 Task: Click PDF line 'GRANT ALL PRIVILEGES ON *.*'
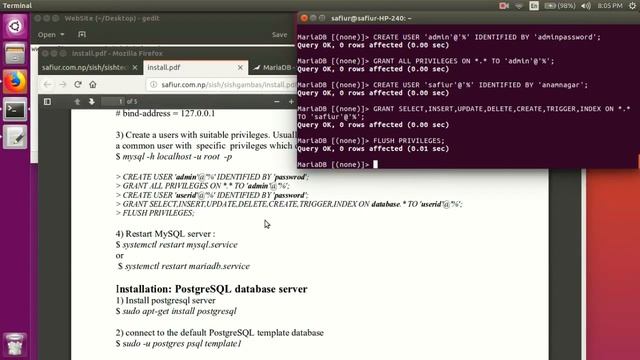point(202,186)
